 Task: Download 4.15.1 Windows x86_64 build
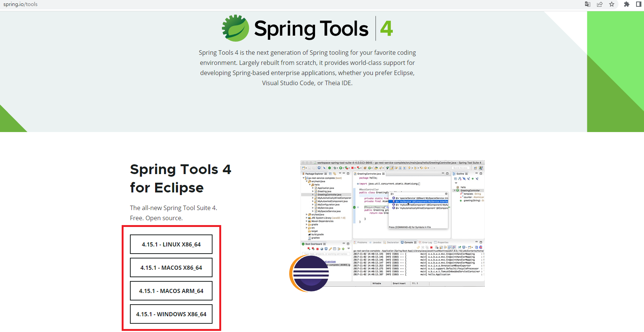click(171, 314)
